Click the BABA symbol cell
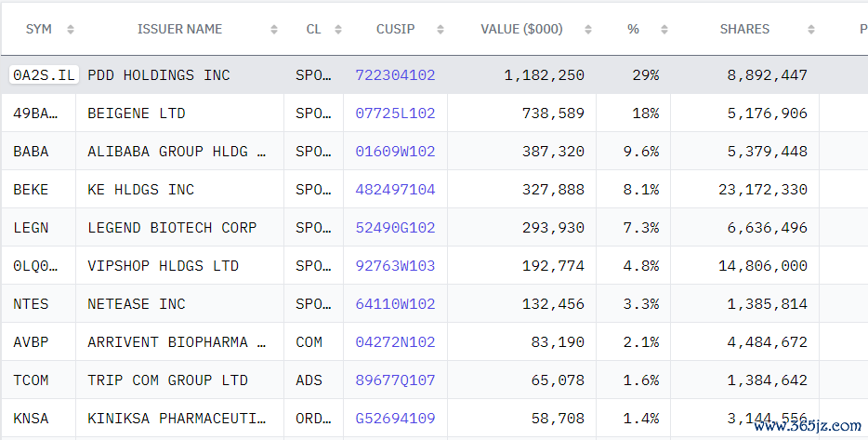Image resolution: width=868 pixels, height=440 pixels. coord(31,152)
